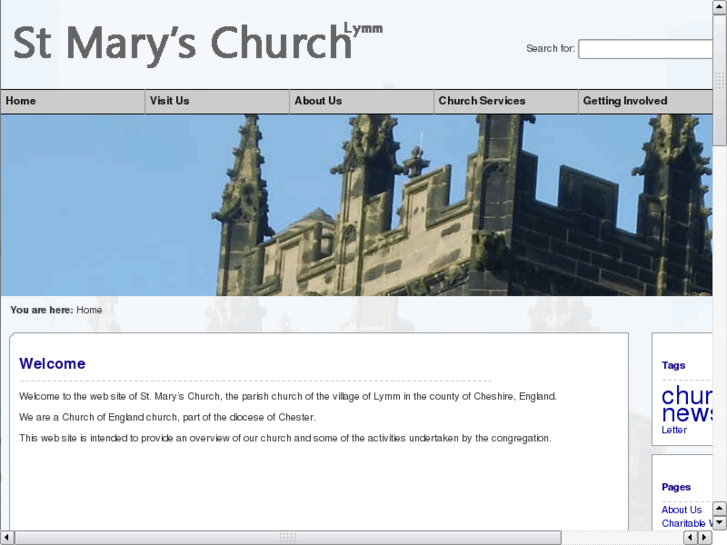Click the sentence starting 'This web site is intended'
The height and width of the screenshot is (545, 727).
coord(285,438)
